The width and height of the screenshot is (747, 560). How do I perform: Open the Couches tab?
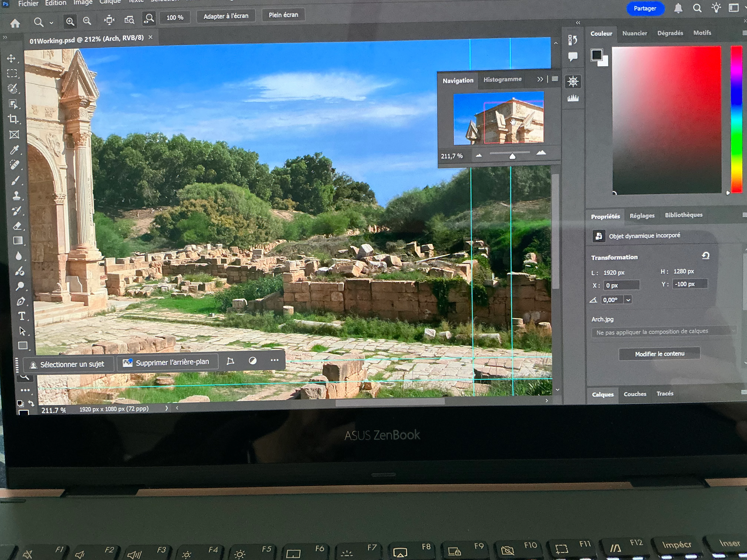[x=635, y=394]
